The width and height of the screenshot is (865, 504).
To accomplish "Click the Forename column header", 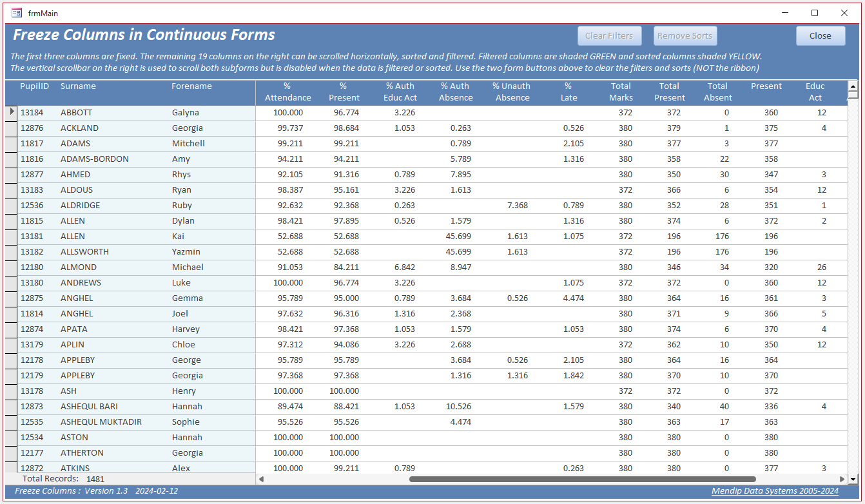I will tap(191, 86).
